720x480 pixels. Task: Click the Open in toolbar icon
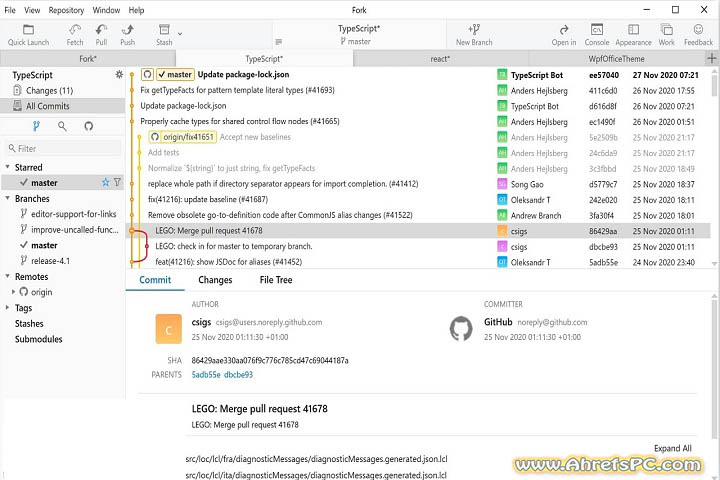point(564,35)
